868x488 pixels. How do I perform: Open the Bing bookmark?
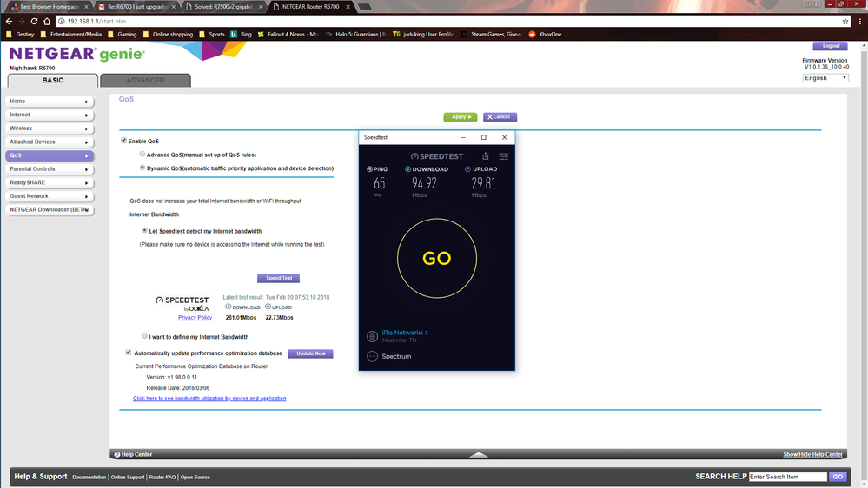tap(242, 35)
